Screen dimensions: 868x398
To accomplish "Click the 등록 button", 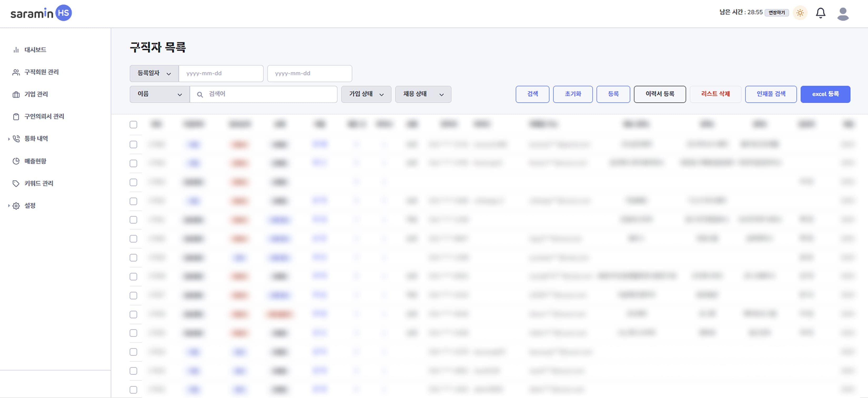I will click(613, 94).
